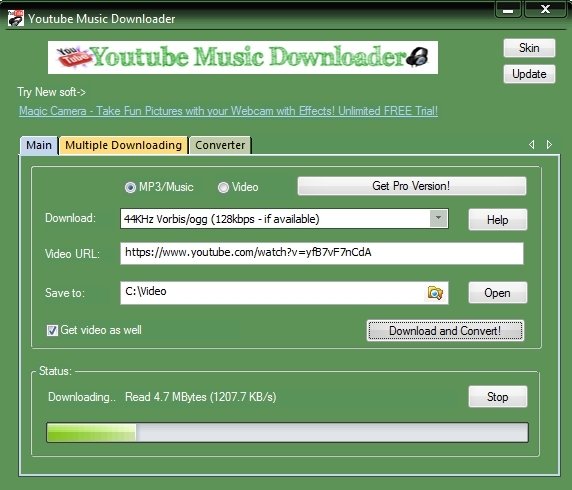Image resolution: width=572 pixels, height=490 pixels.
Task: Click the Download and Convert! button
Action: pos(445,331)
